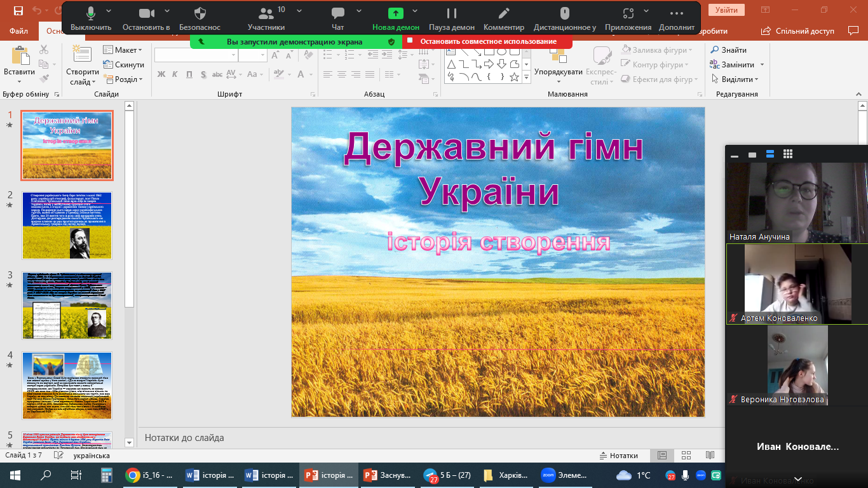Image resolution: width=868 pixels, height=488 pixels.
Task: Stop the shared screen with red button
Action: (x=487, y=41)
